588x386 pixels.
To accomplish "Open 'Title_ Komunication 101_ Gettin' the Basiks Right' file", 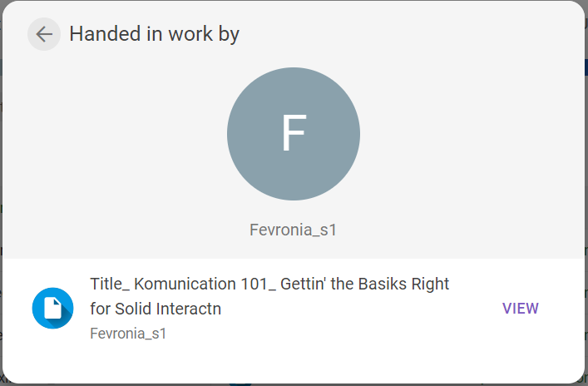I will click(269, 284).
